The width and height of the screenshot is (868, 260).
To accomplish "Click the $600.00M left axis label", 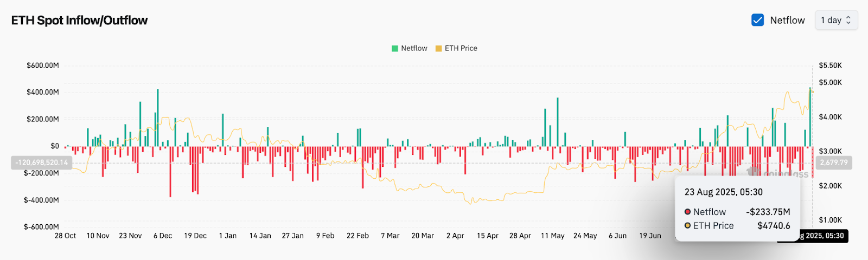I will [x=43, y=66].
